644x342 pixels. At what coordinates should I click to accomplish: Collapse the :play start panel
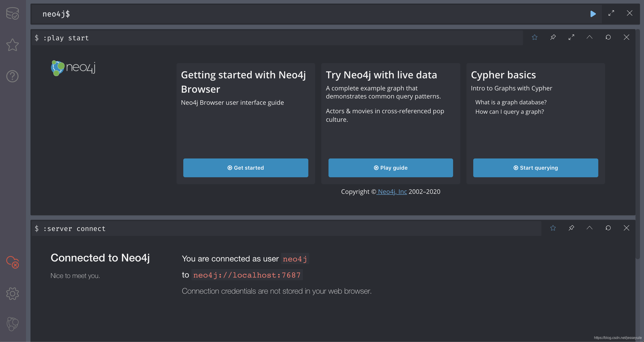point(590,37)
